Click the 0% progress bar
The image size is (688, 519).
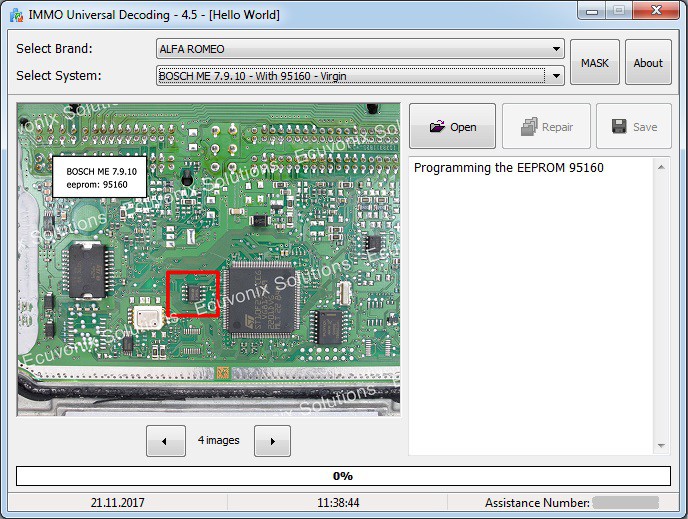343,476
